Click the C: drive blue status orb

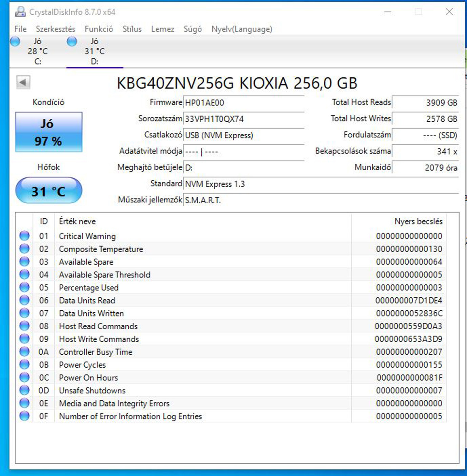tap(15, 41)
